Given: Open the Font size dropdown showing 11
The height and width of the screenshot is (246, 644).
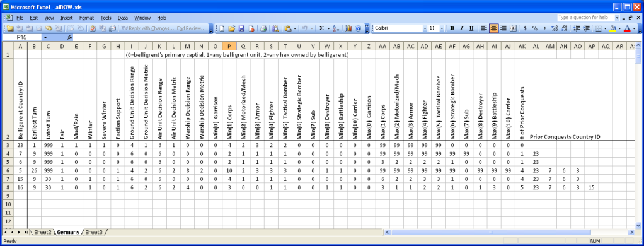Looking at the screenshot, I should pos(442,28).
